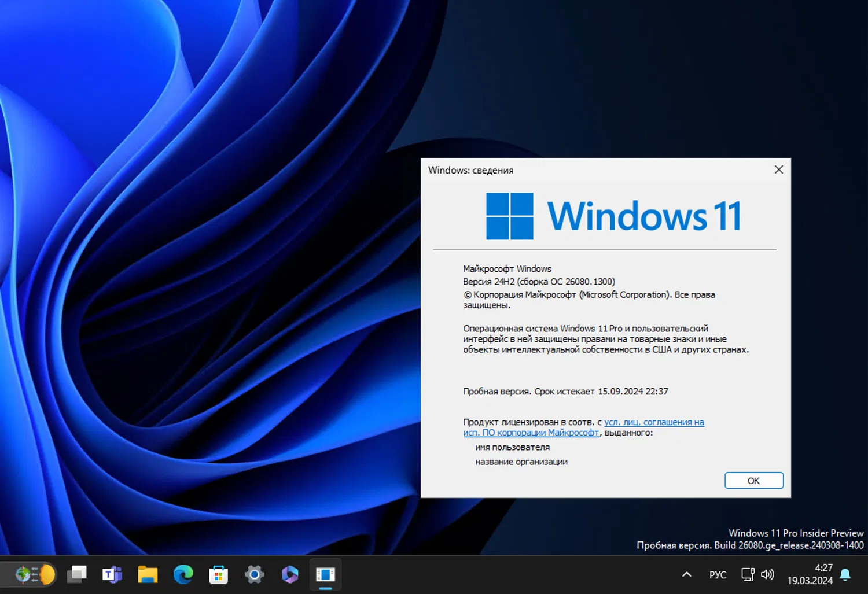
Task: Click OK to dismiss the dialog
Action: click(753, 480)
